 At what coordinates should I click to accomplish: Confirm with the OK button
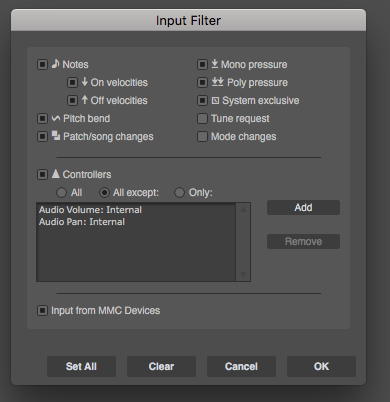(x=321, y=366)
